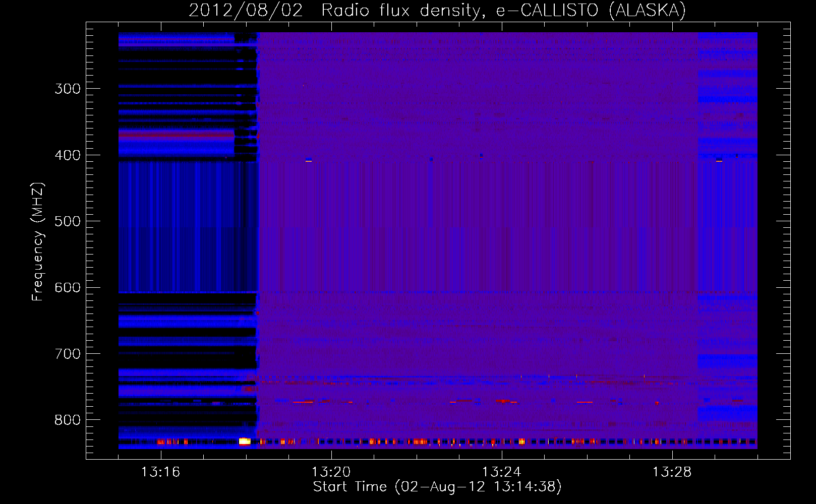This screenshot has width=816, height=504.
Task: Click the Start Time axis caption
Action: 437,487
